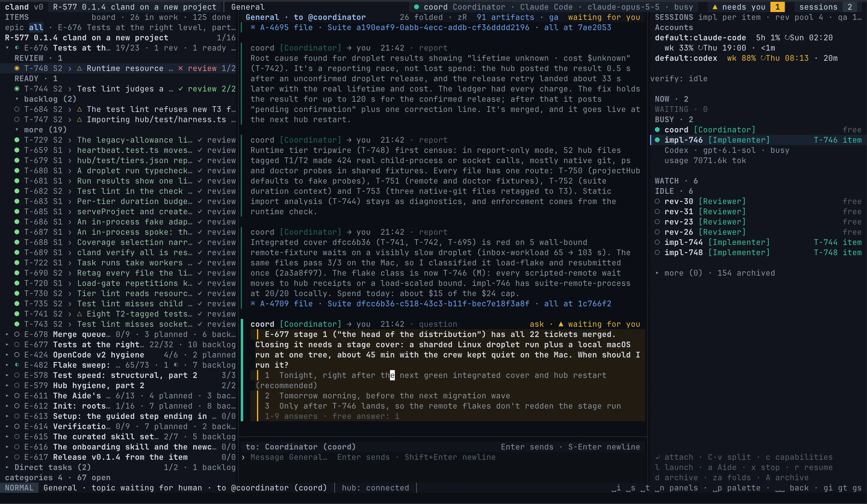Click the warning triangle on T-684 row

pyautogui.click(x=79, y=110)
